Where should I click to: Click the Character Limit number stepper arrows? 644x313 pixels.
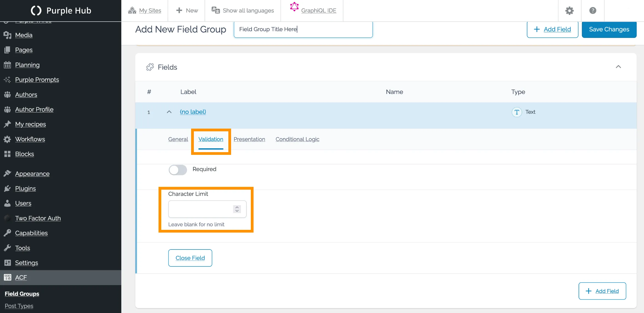click(x=237, y=209)
